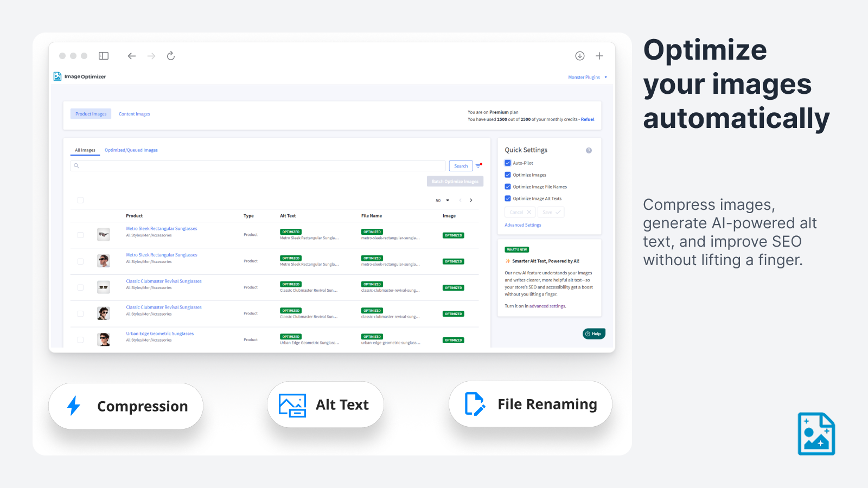Click the Image Optimizer logo

tap(80, 76)
